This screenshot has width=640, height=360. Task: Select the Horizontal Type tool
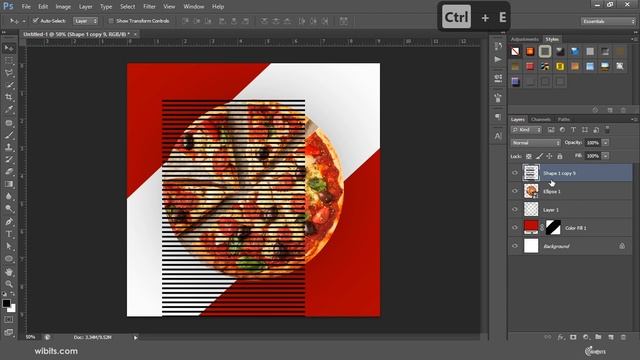9,234
